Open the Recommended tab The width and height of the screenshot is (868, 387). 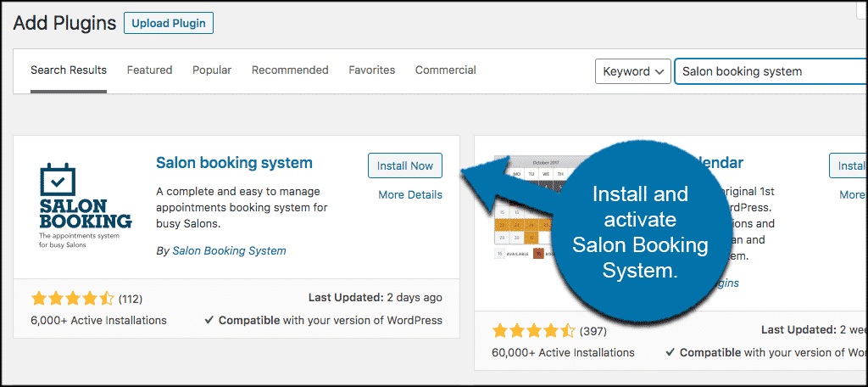[290, 70]
